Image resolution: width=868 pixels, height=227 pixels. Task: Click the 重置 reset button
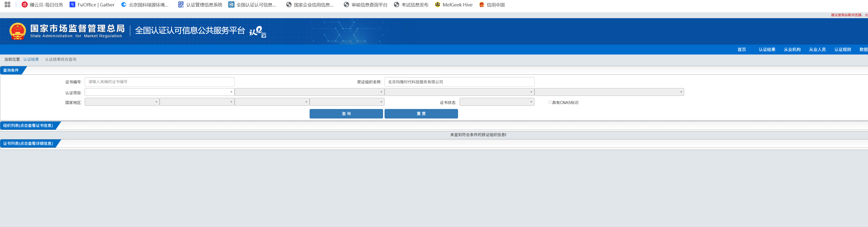(421, 114)
